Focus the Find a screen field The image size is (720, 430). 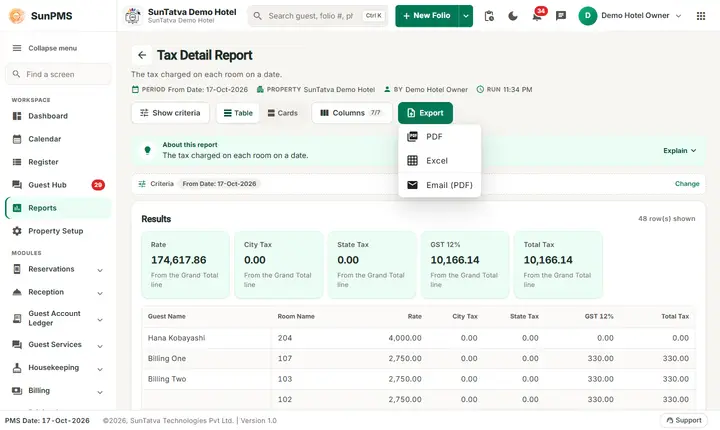coord(58,74)
